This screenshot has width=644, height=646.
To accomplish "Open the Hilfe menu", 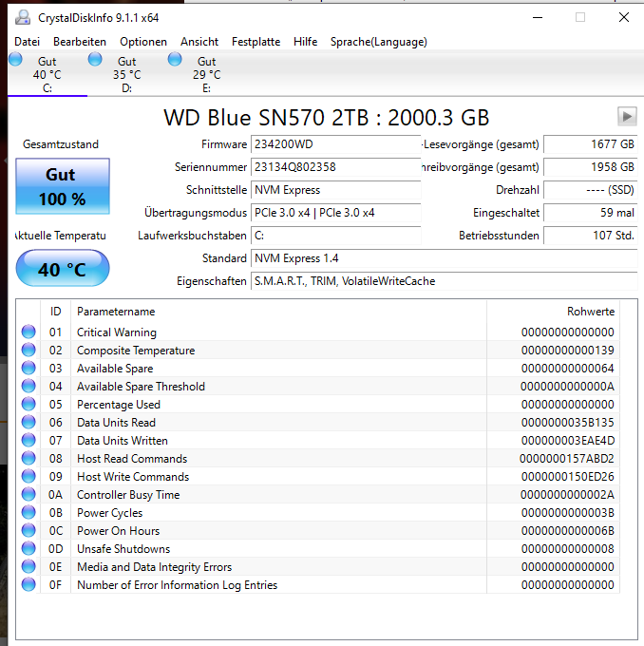I will (x=305, y=42).
